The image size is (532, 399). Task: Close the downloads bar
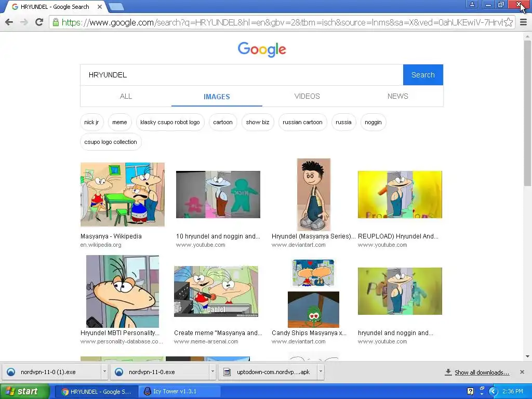click(x=522, y=372)
